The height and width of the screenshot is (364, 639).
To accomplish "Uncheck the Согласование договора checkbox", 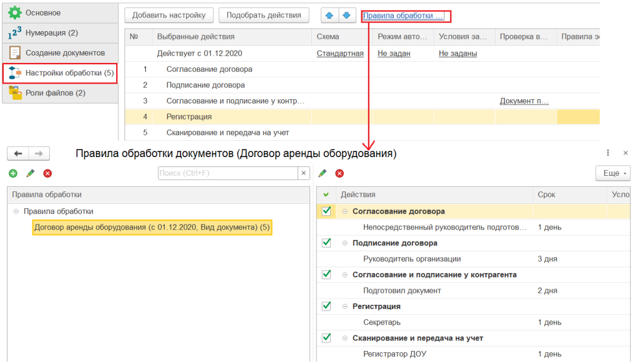I will (x=326, y=211).
